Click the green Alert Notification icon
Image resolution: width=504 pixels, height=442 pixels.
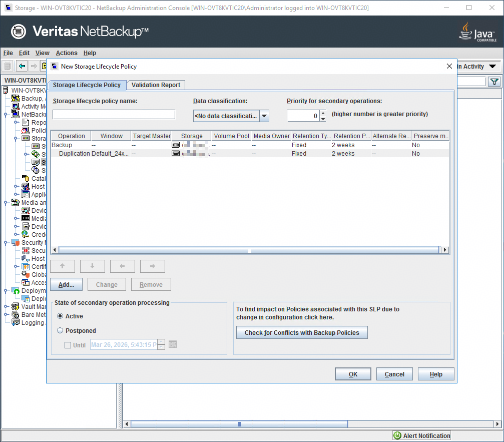(x=397, y=435)
